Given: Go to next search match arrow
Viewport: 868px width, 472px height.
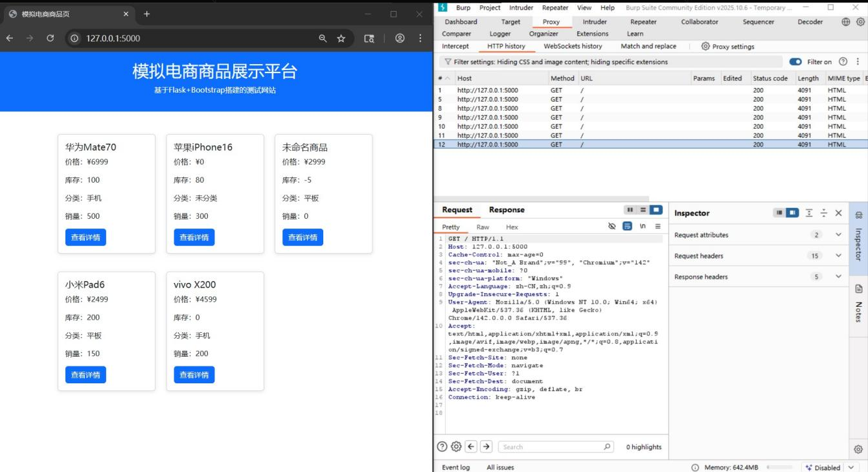Looking at the screenshot, I should (486, 447).
